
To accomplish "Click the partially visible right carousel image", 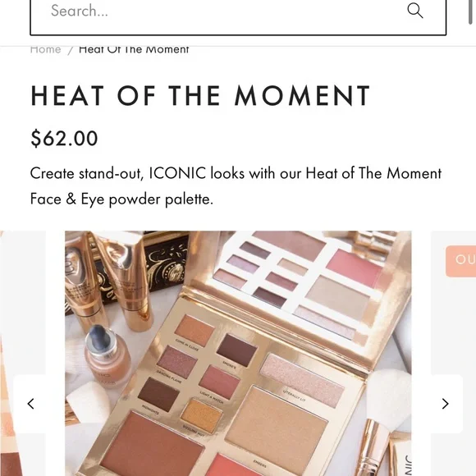I will tap(453, 354).
